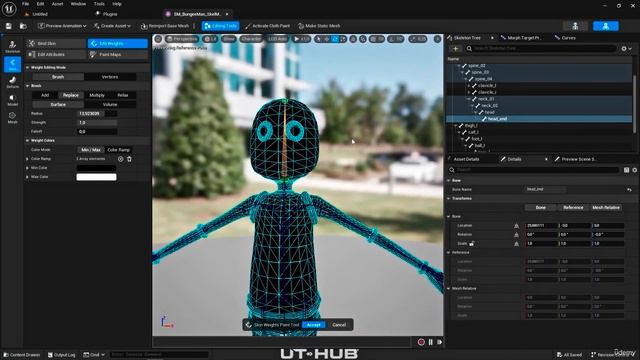Click the Save asset icon in toolbar
The width and height of the screenshot is (640, 360).
click(x=9, y=26)
